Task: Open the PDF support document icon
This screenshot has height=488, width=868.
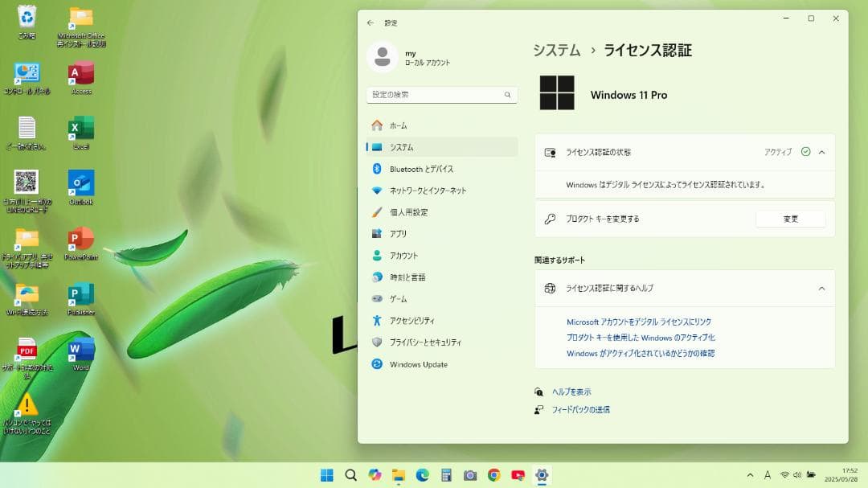Action: [x=27, y=357]
